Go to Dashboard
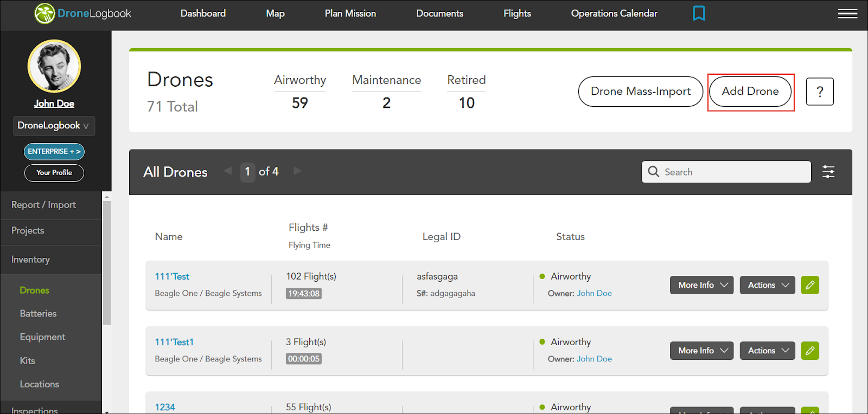The height and width of the screenshot is (414, 868). pyautogui.click(x=203, y=14)
